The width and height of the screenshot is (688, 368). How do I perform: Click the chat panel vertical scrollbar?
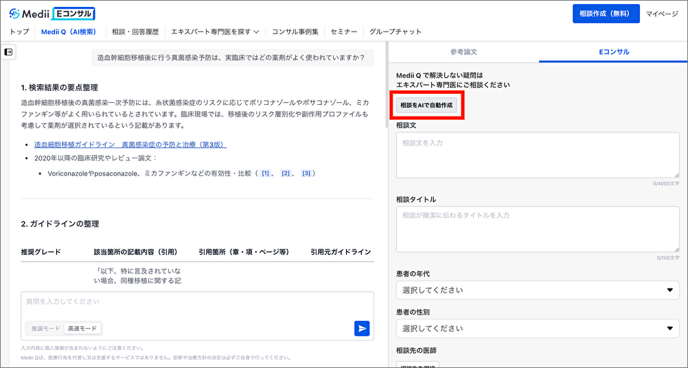pos(386,84)
